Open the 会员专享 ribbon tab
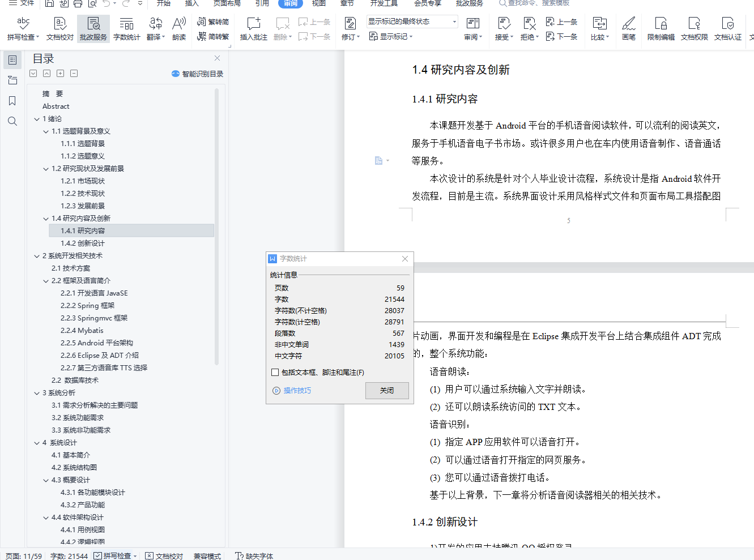 [428, 3]
